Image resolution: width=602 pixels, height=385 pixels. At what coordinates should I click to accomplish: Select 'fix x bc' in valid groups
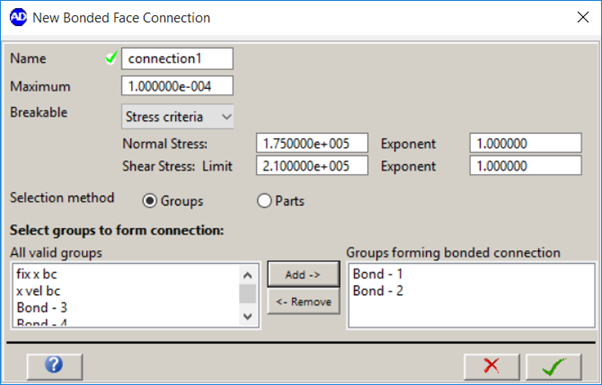(x=37, y=274)
